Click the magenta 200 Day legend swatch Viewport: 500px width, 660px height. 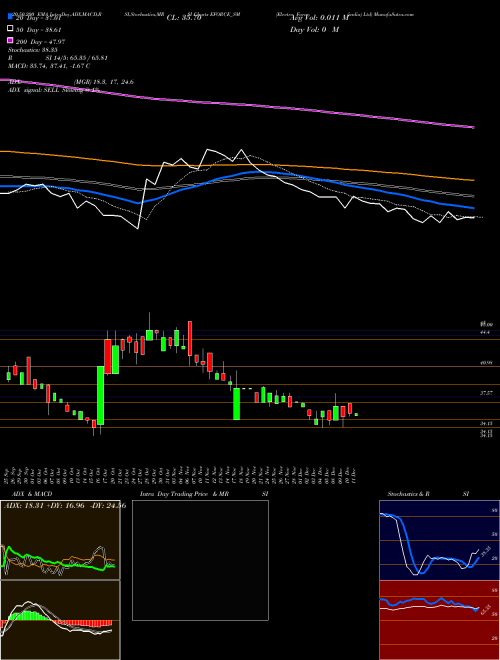tap(10, 41)
